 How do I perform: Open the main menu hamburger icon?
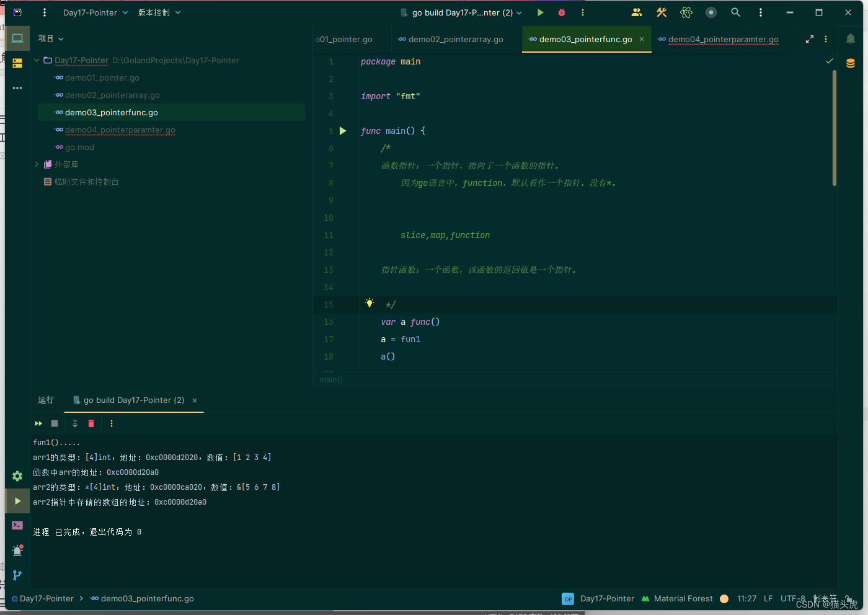point(44,12)
